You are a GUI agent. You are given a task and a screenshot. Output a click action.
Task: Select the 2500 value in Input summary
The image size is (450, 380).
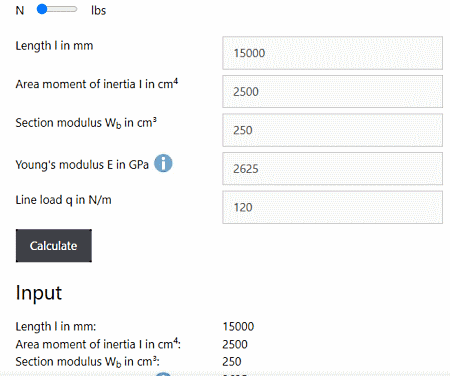click(x=235, y=344)
